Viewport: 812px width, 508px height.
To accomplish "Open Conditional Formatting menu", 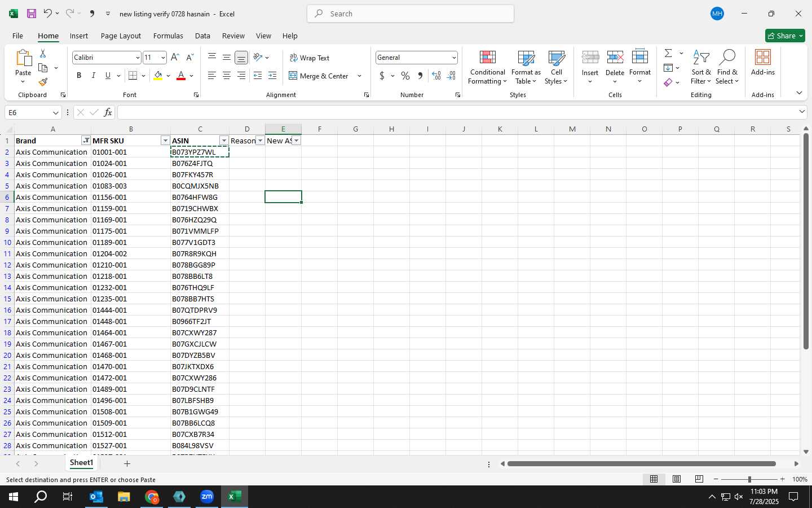I will click(x=488, y=68).
